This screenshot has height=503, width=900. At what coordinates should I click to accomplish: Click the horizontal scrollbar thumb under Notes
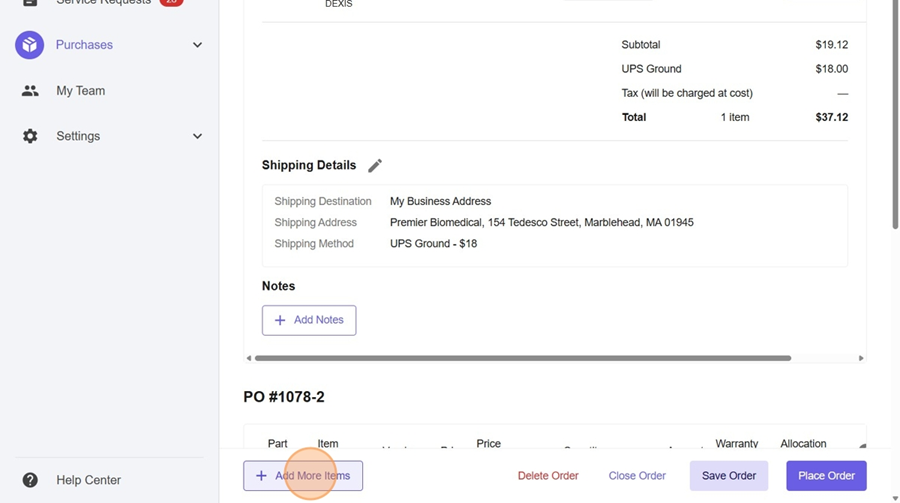pos(522,358)
